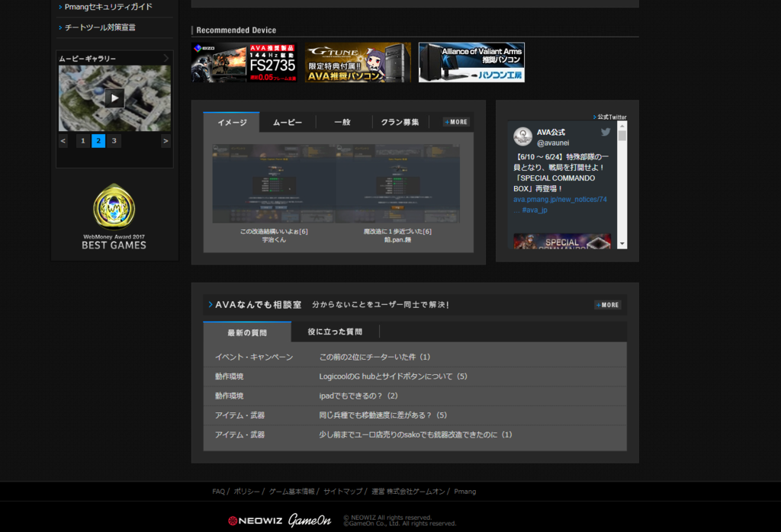Open question 少し前までユーロ店売りのsakoでも銃器改造できたのに
The image size is (781, 532).
[416, 434]
